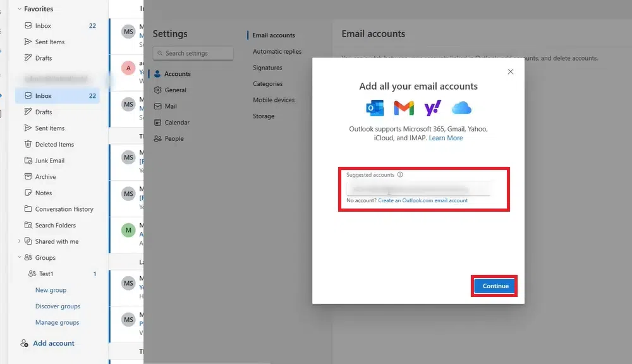
Task: Open Drafts under Favorites
Action: [58, 58]
